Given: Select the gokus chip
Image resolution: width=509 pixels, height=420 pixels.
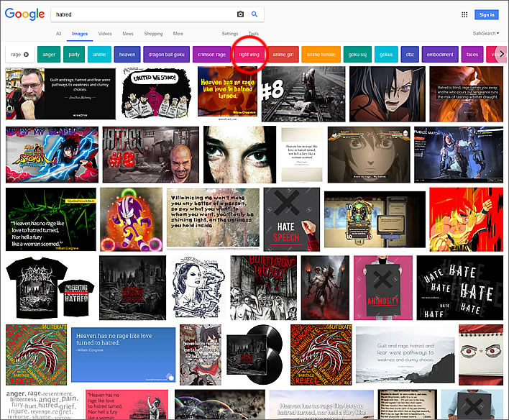Looking at the screenshot, I should [x=386, y=55].
